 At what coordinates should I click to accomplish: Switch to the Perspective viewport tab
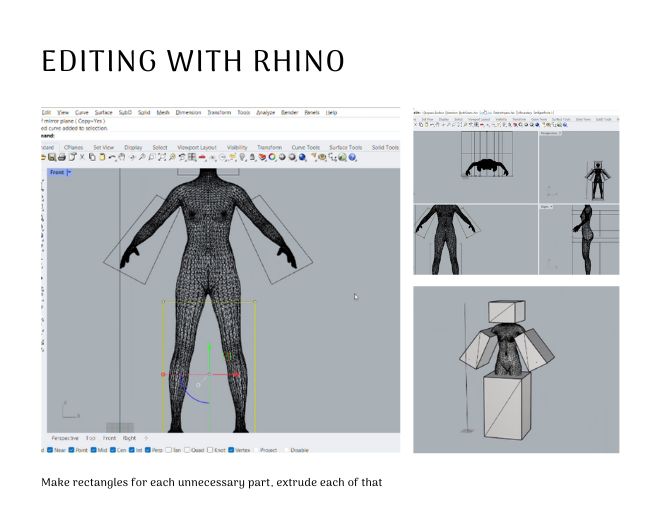(65, 438)
